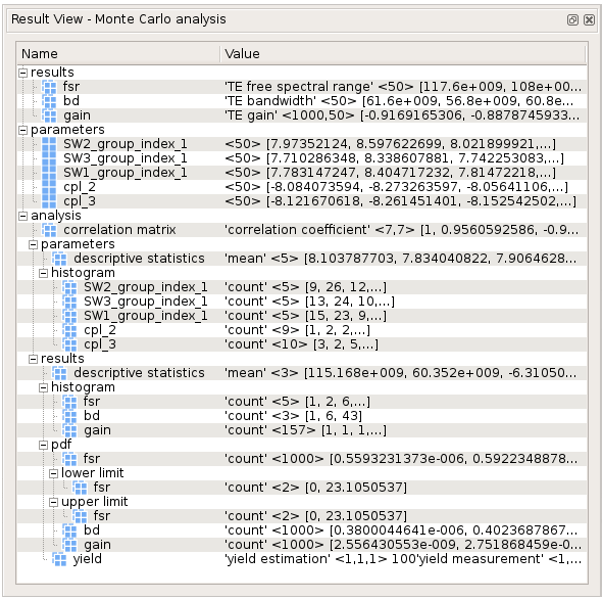Viewport: 605px width, 599px height.
Task: Select the 'TE free spectral range' value text
Action: (x=403, y=87)
